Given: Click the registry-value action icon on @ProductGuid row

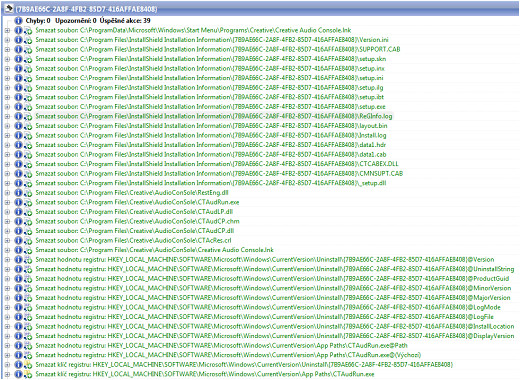Looking at the screenshot, I should coord(28,279).
